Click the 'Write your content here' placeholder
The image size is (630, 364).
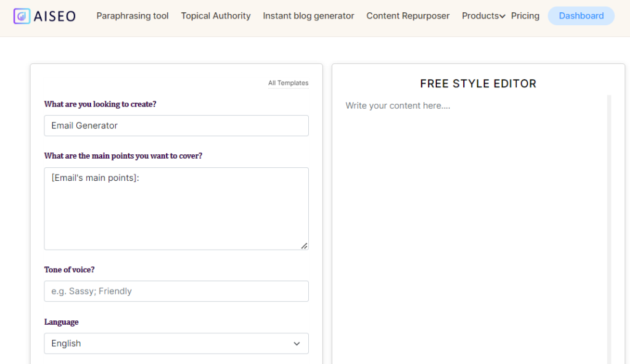(x=397, y=105)
